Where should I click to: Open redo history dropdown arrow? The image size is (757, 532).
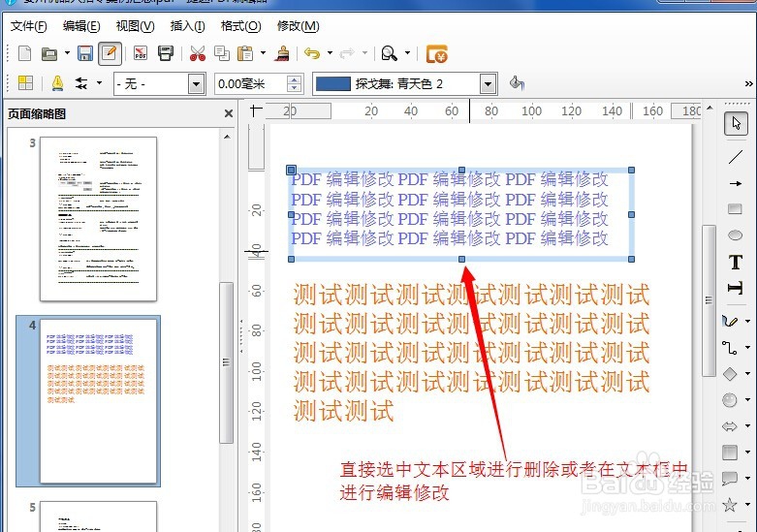365,52
